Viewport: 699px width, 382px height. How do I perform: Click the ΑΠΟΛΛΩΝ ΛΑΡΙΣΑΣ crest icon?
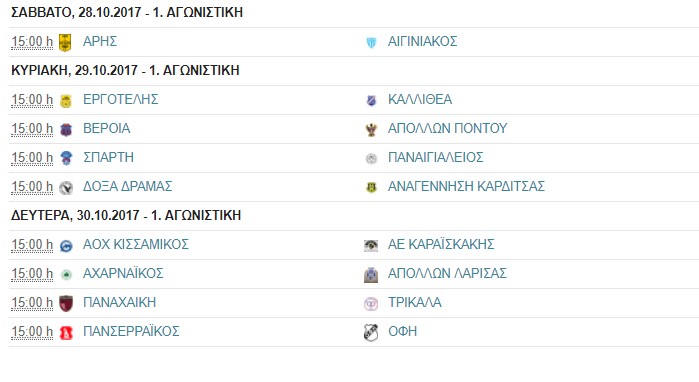[x=371, y=275]
